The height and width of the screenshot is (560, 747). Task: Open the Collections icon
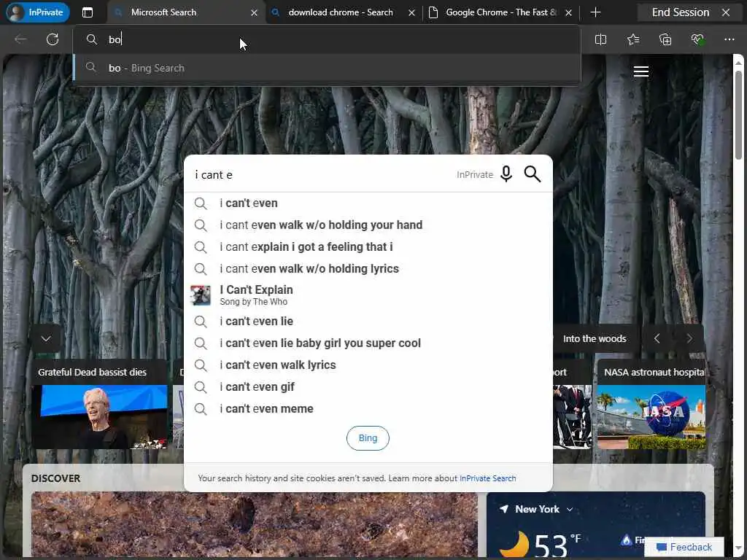coord(665,39)
